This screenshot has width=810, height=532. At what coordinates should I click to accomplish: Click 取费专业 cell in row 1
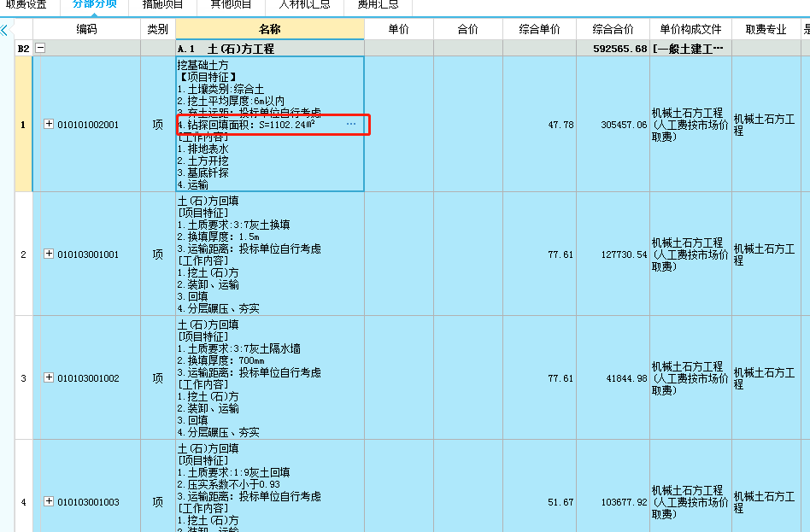[x=766, y=125]
